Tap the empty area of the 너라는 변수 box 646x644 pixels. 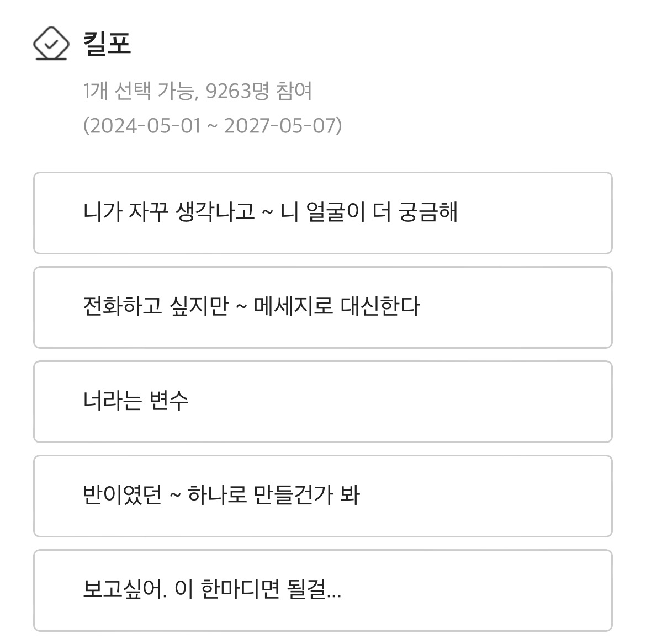(400, 402)
